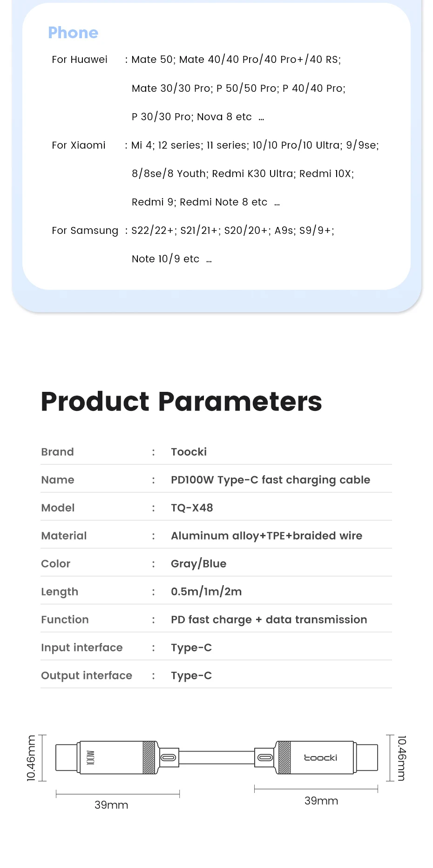Click the ellipsis after Note 10/9 etc
Screen dimensions: 433x868
click(x=209, y=260)
